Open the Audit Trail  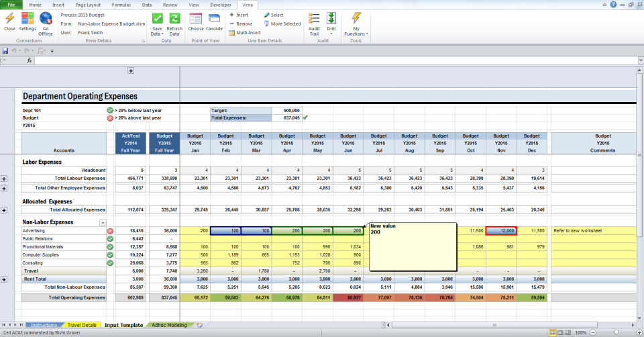click(314, 24)
